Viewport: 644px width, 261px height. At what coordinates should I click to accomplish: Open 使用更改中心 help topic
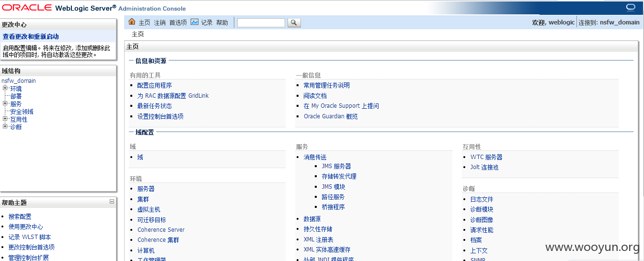[25, 227]
